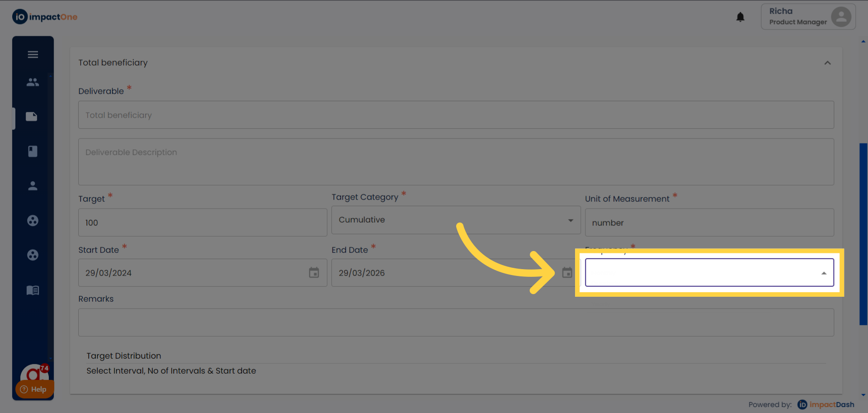Click the page vertical scrollbar
Viewport: 868px width, 413px height.
point(863,234)
